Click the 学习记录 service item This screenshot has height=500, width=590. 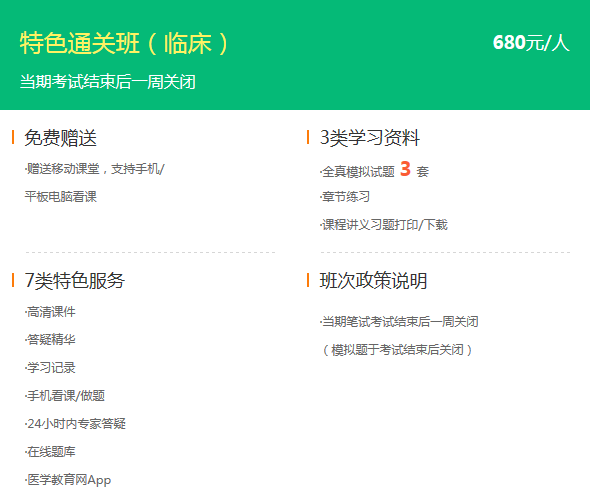tap(50, 368)
